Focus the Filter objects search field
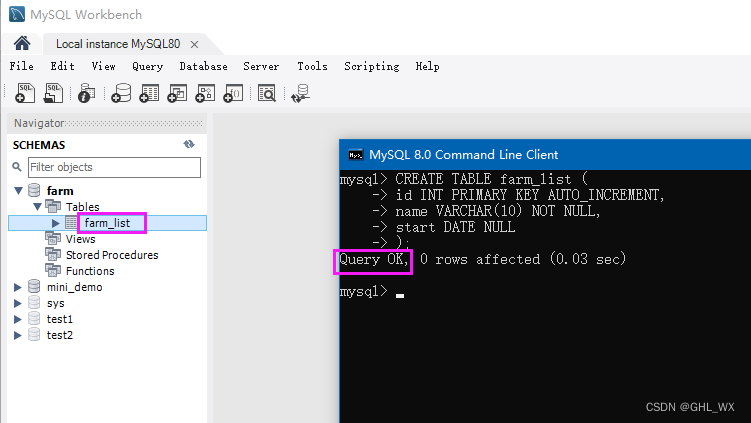The width and height of the screenshot is (751, 423). [x=114, y=167]
